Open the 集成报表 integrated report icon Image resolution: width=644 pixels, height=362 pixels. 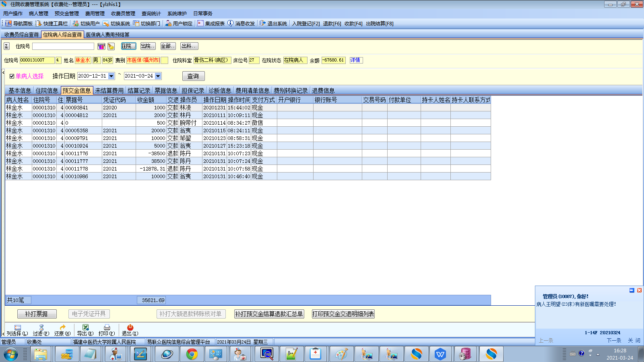[200, 23]
